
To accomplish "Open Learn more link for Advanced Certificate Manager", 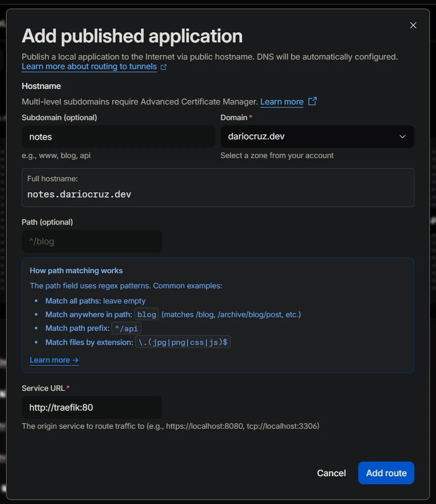I will 282,102.
